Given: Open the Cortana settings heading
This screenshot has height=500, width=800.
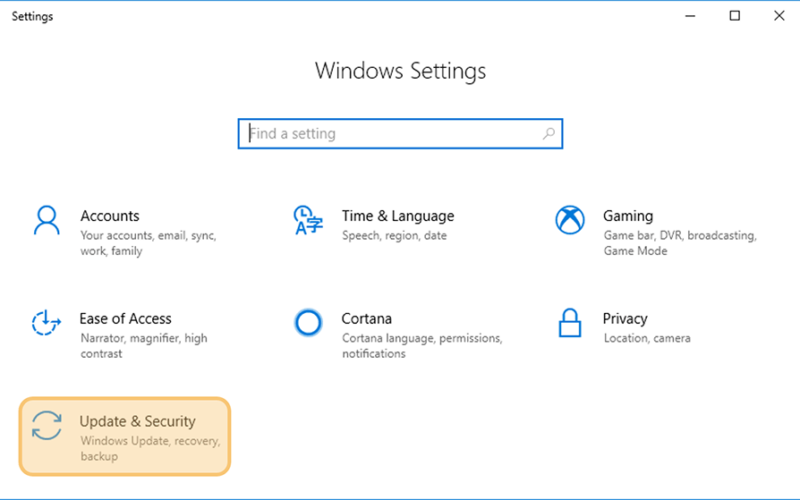Looking at the screenshot, I should coord(366,318).
